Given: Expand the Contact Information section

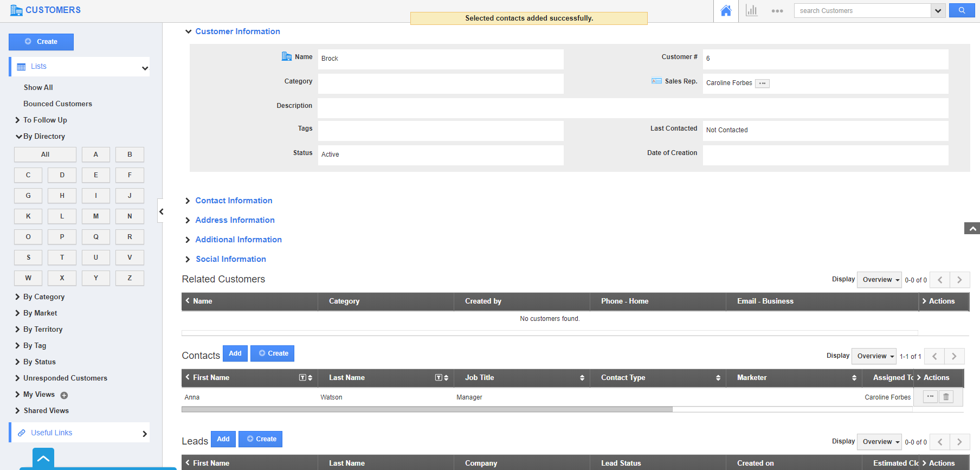Looking at the screenshot, I should [234, 201].
